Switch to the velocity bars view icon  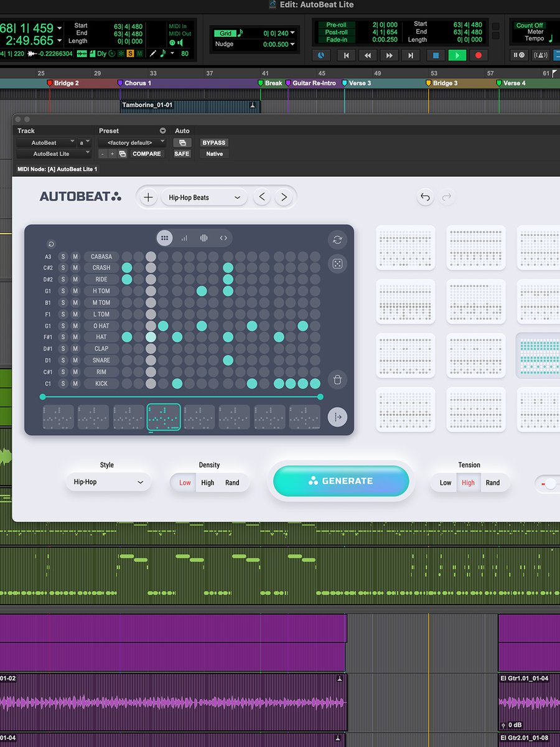click(x=184, y=238)
